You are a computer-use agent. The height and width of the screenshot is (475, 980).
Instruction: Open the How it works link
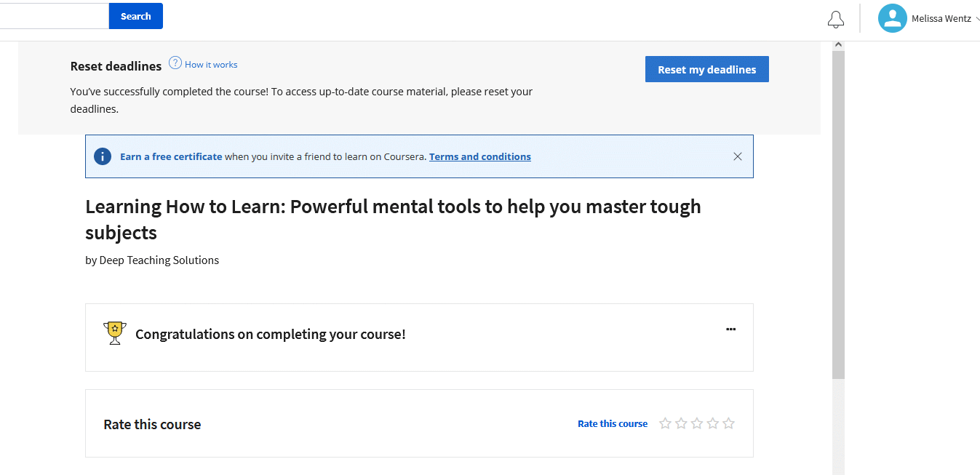click(211, 65)
